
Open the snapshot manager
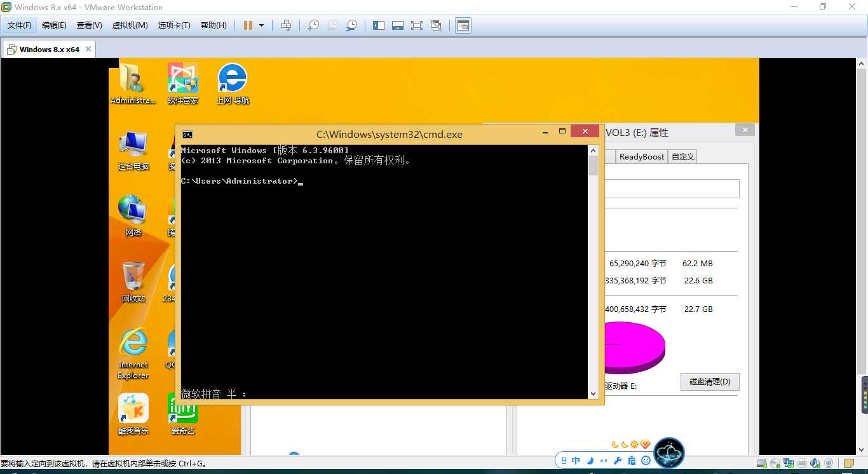point(351,25)
